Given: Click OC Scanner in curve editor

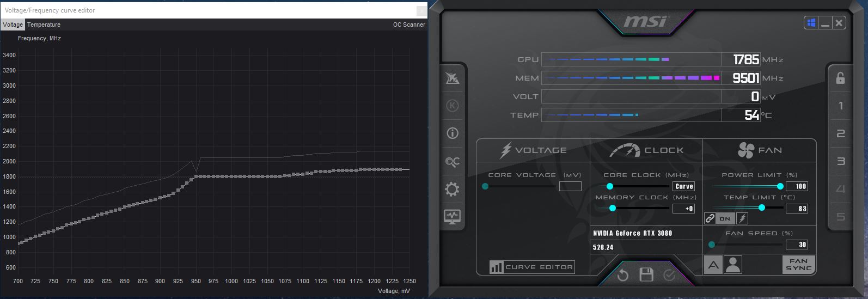Looking at the screenshot, I should click(x=409, y=25).
